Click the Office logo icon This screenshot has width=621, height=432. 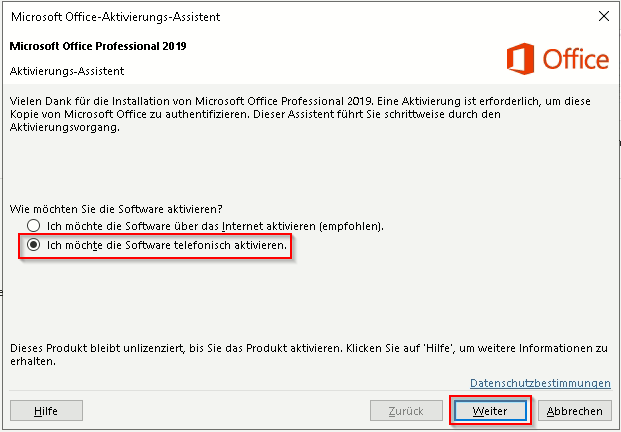(x=521, y=59)
